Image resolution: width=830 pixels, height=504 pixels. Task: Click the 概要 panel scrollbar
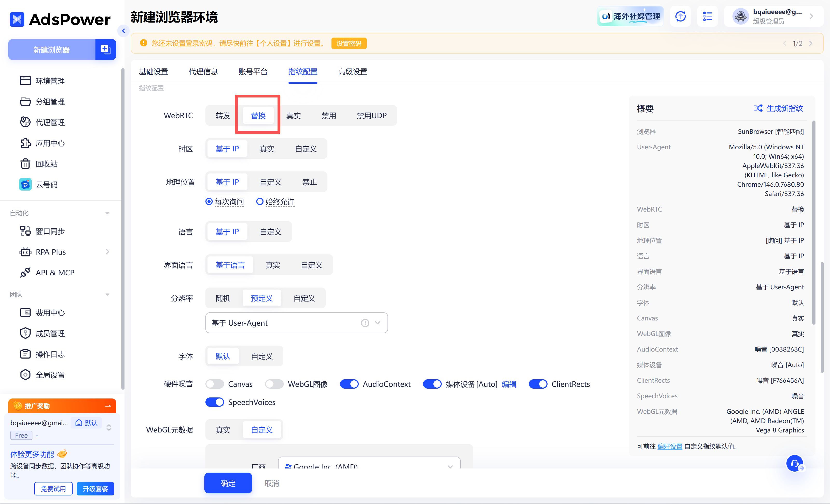(x=813, y=222)
